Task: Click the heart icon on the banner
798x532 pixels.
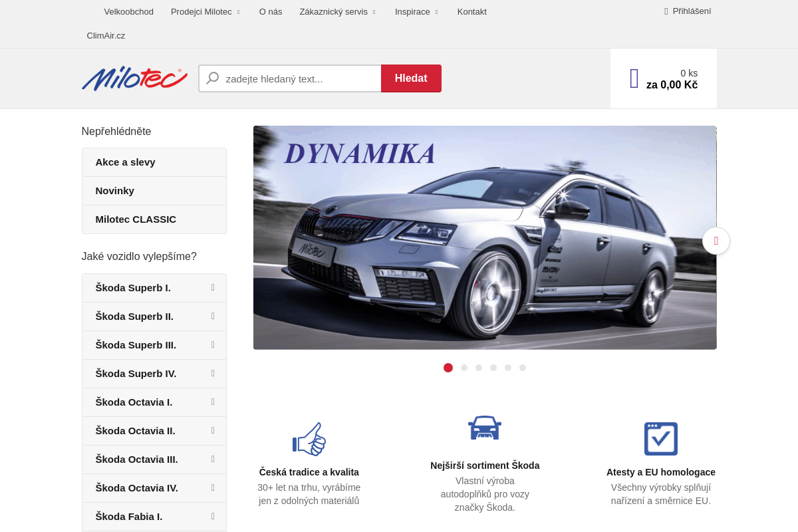Action: [x=716, y=241]
